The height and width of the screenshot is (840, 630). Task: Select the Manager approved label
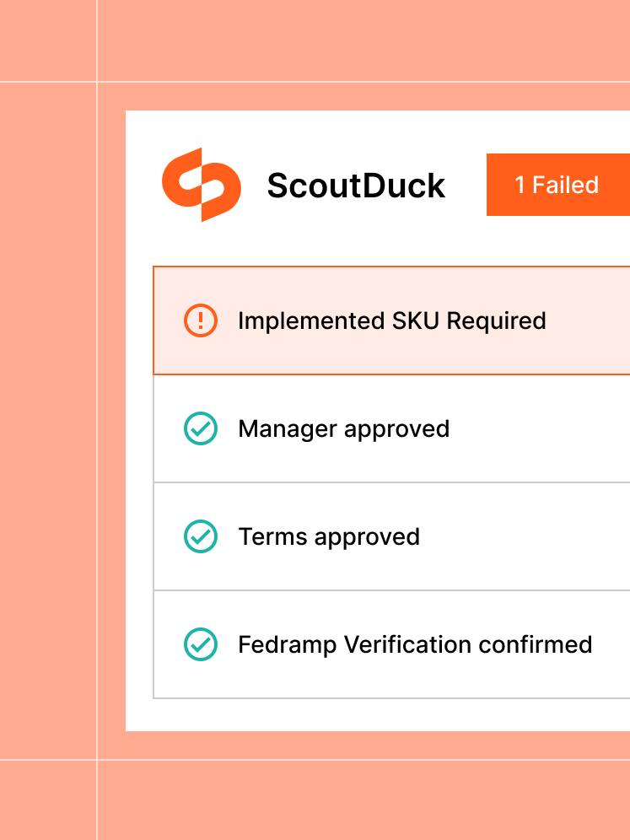pos(344,429)
